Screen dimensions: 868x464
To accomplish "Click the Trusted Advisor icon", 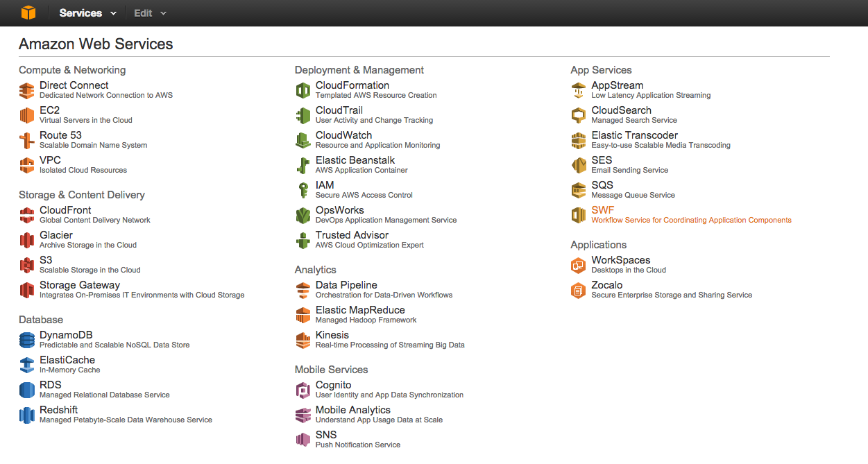I will (x=303, y=240).
